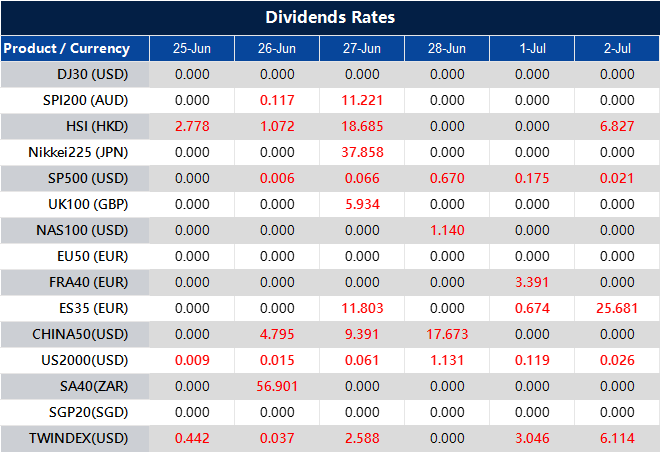Click the 2-Jul column header
The image size is (660, 452).
click(617, 48)
